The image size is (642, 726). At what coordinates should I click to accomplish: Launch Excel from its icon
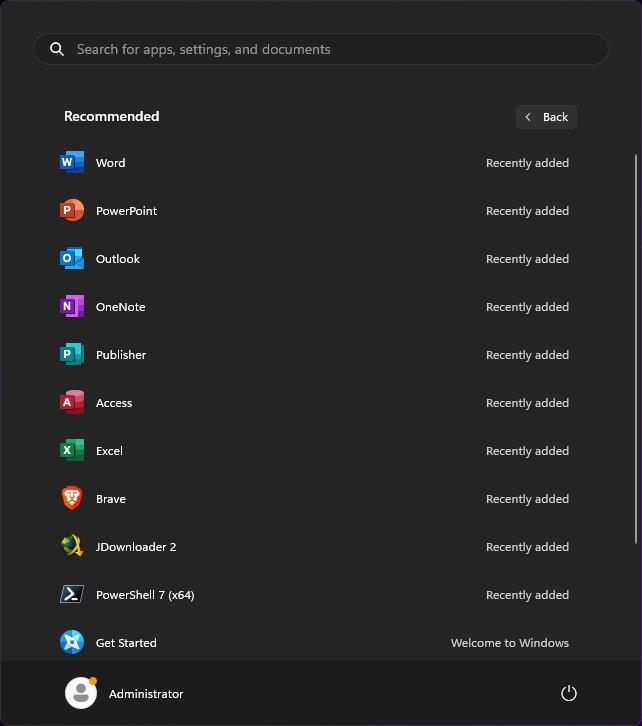(72, 451)
